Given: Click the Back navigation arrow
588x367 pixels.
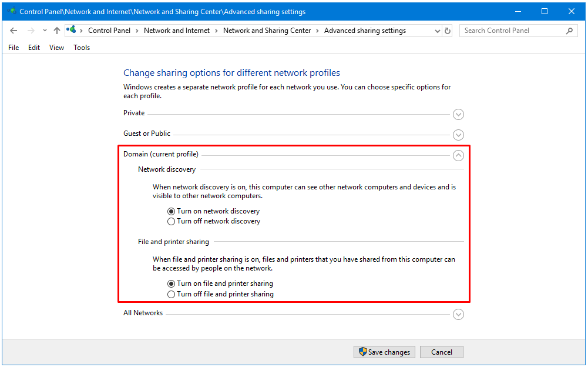Looking at the screenshot, I should pos(14,31).
